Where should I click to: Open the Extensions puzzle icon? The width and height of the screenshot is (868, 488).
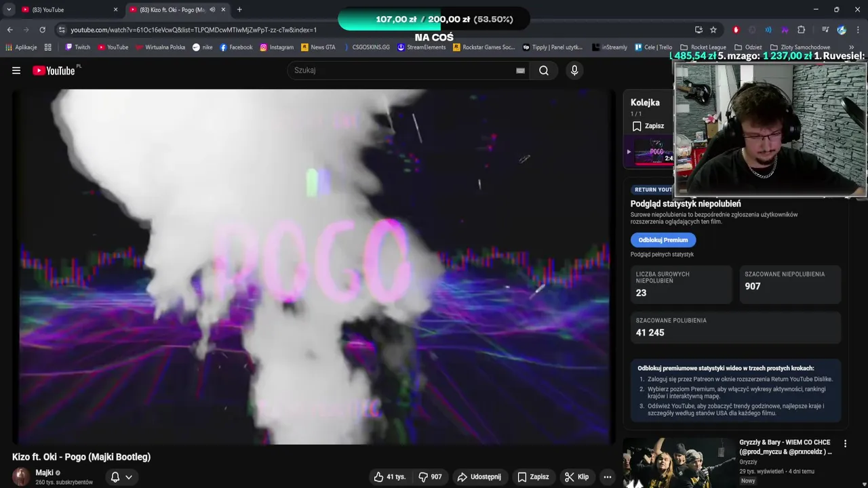[801, 30]
